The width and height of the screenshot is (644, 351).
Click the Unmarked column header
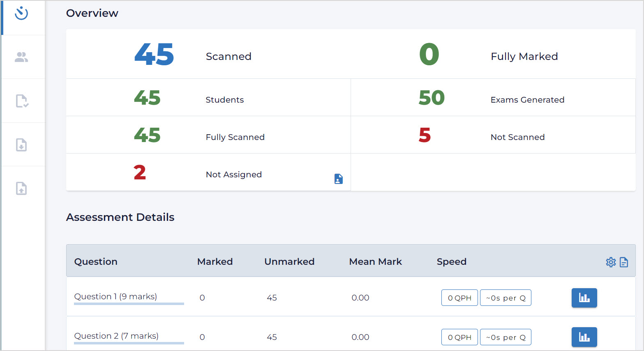289,262
